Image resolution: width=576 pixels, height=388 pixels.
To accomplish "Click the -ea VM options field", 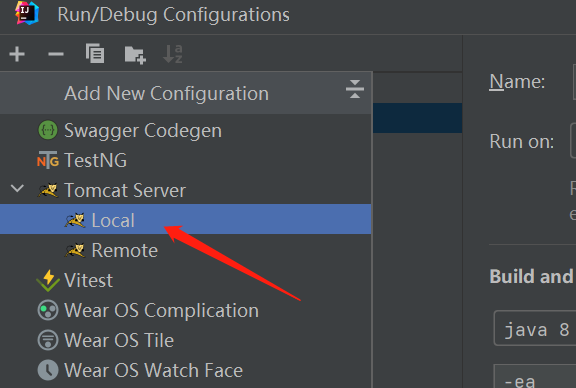I will [535, 376].
